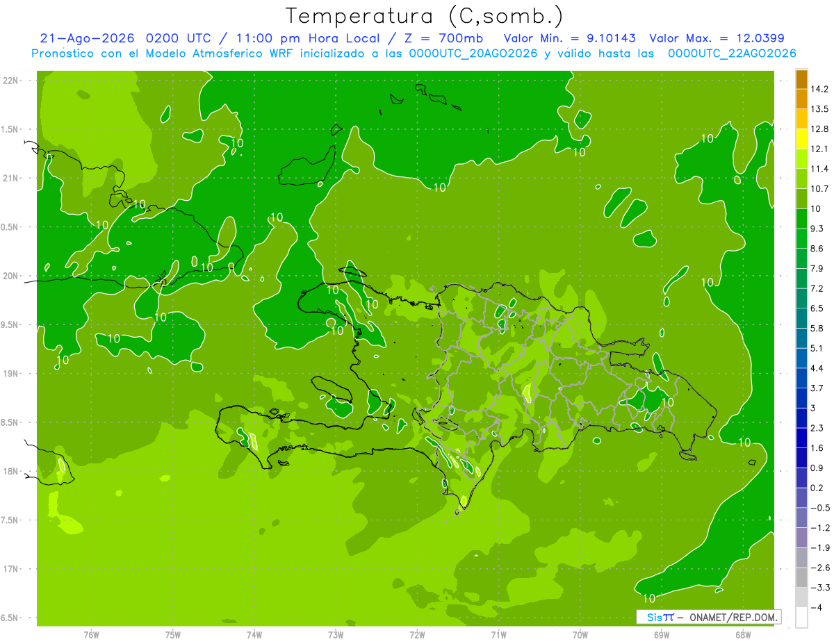Click the longitude axis label "75W"
The height and width of the screenshot is (644, 834).
(x=173, y=635)
